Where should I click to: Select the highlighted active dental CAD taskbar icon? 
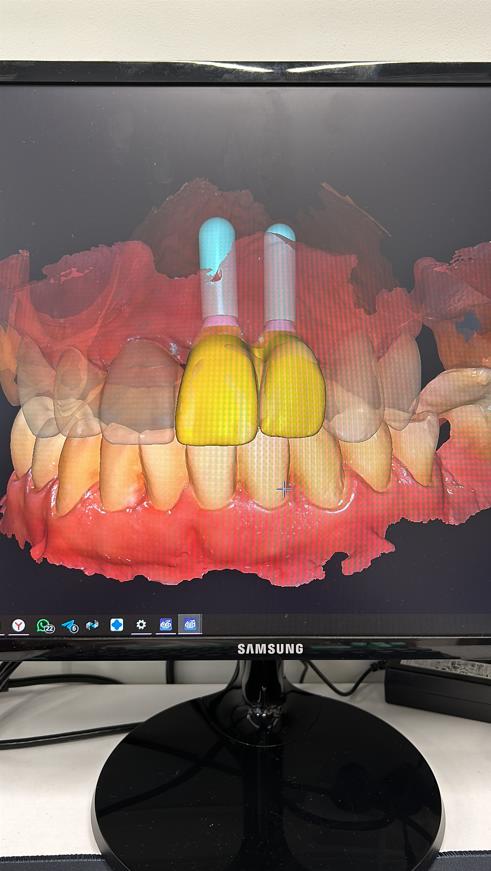190,625
